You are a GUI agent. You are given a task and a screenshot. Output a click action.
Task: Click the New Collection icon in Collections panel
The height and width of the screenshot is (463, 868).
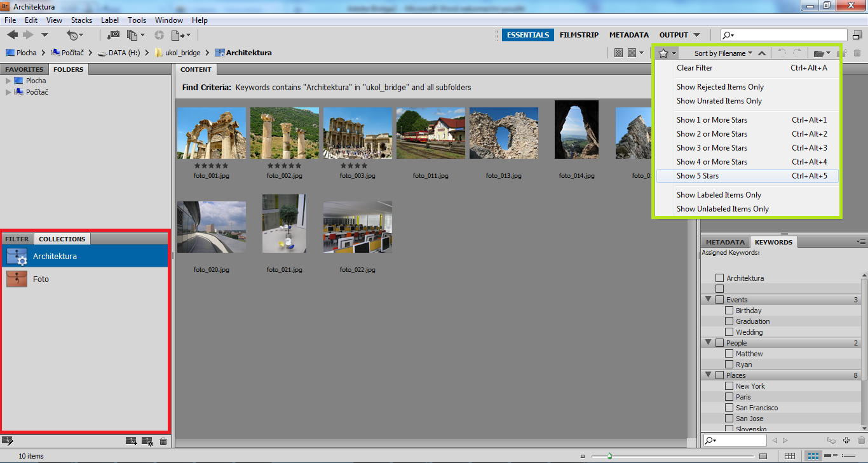(132, 441)
